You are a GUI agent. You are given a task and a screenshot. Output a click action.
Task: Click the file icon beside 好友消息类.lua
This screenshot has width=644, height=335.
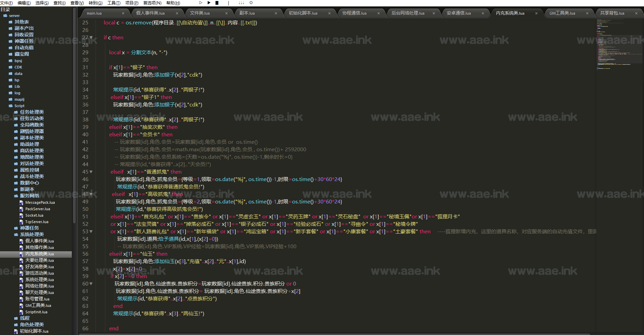[x=21, y=267]
